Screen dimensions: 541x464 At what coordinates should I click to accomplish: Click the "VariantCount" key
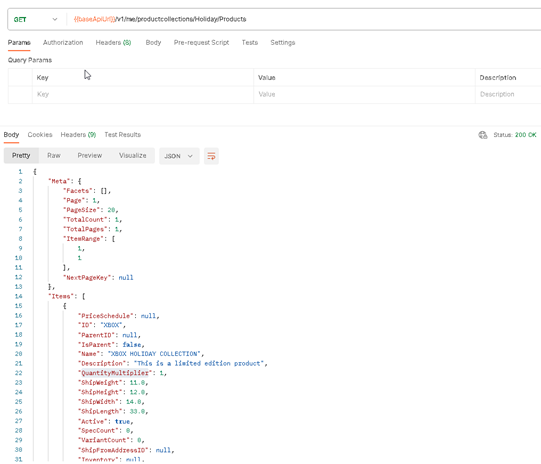click(104, 440)
